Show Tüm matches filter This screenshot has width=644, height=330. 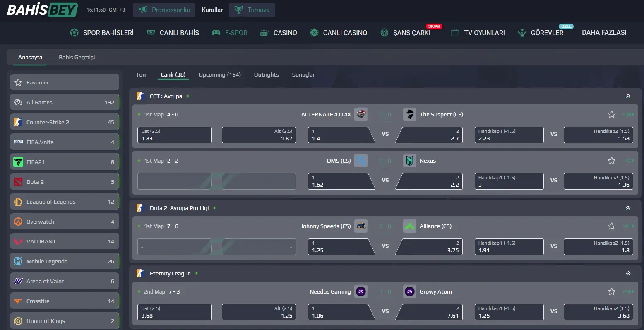click(142, 75)
